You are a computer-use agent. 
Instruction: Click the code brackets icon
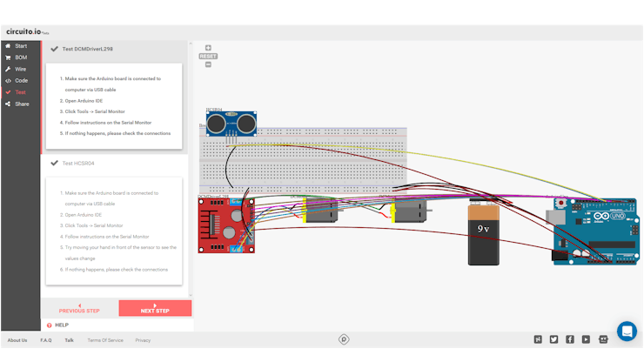pyautogui.click(x=8, y=81)
